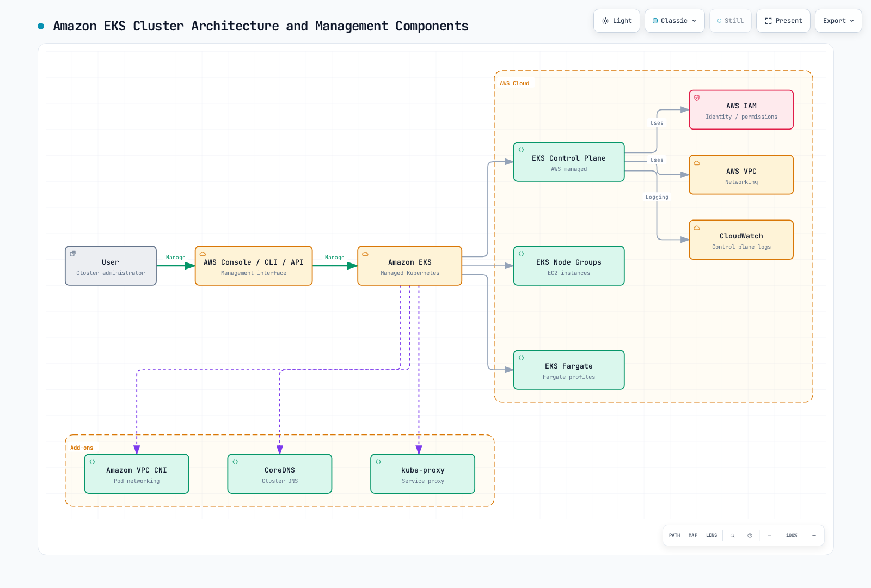Screen dimensions: 871x588
Task: Select the EKS Control Plane node
Action: [569, 162]
